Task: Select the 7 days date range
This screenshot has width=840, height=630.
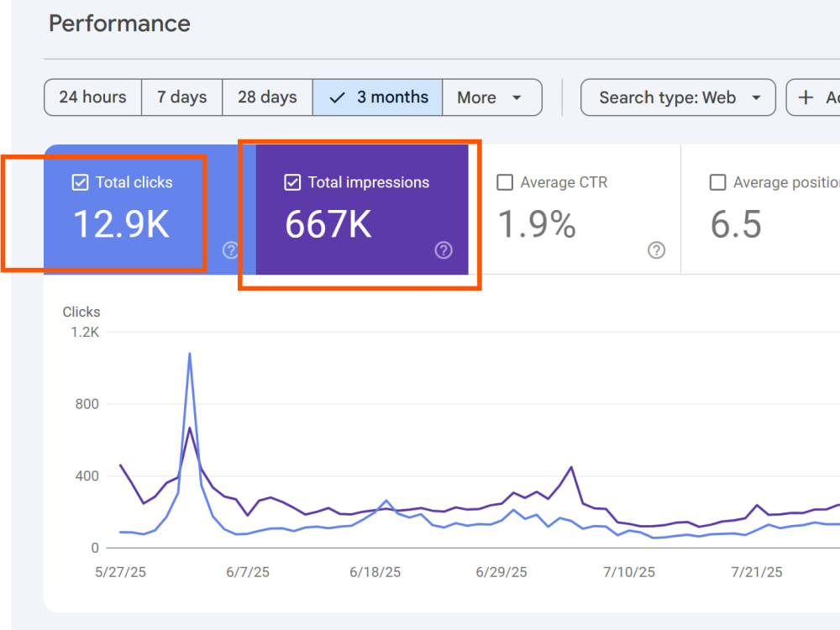Action: pos(182,97)
